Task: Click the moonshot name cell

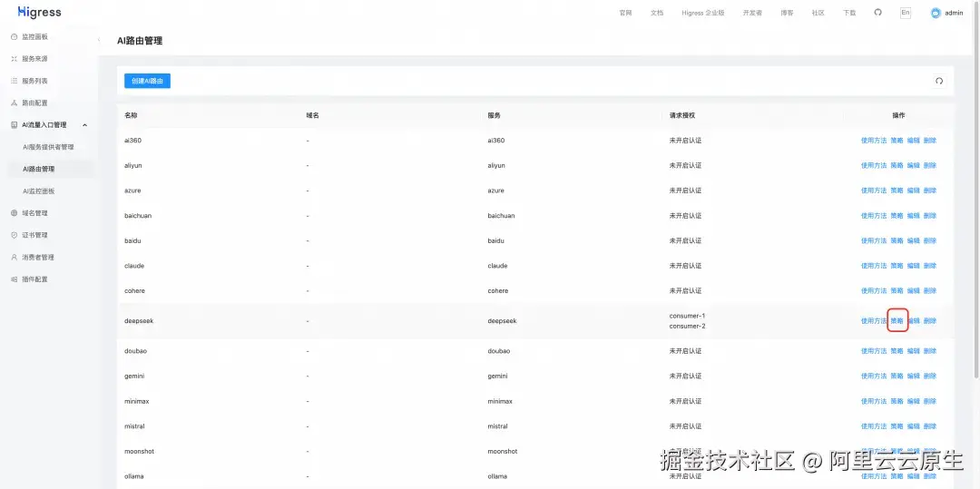Action: [x=139, y=451]
